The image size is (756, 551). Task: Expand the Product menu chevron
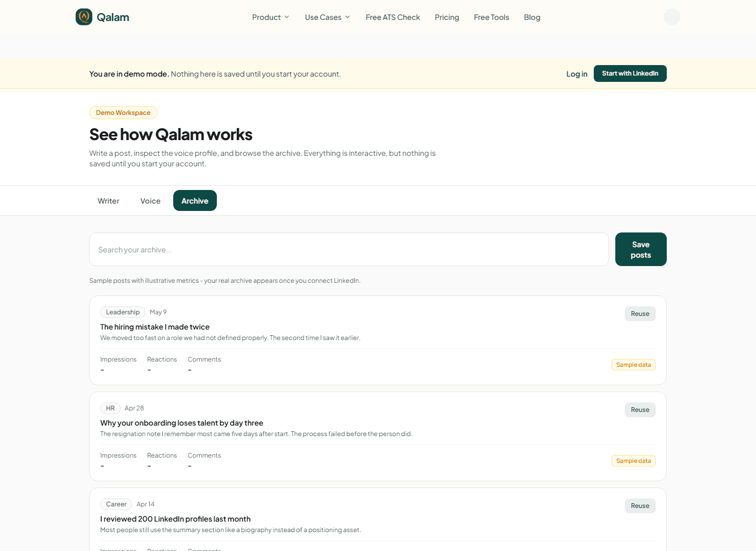[287, 17]
